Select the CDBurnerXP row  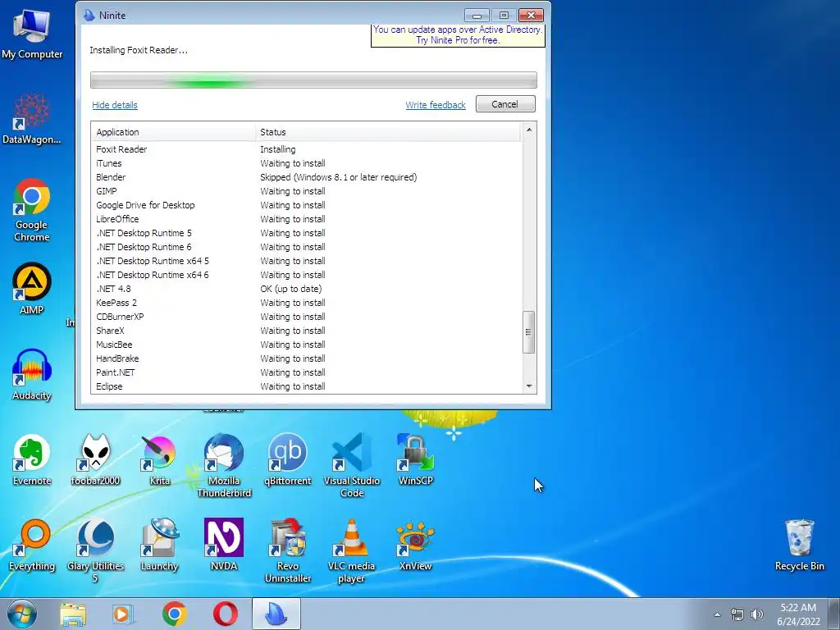tap(306, 317)
